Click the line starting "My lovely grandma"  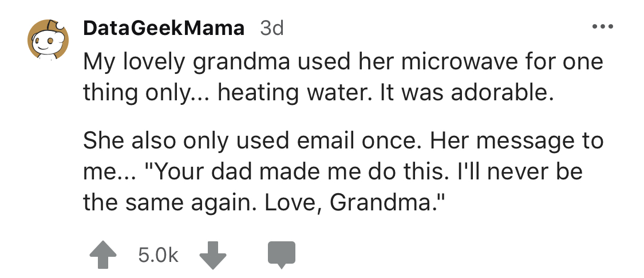coord(343,61)
